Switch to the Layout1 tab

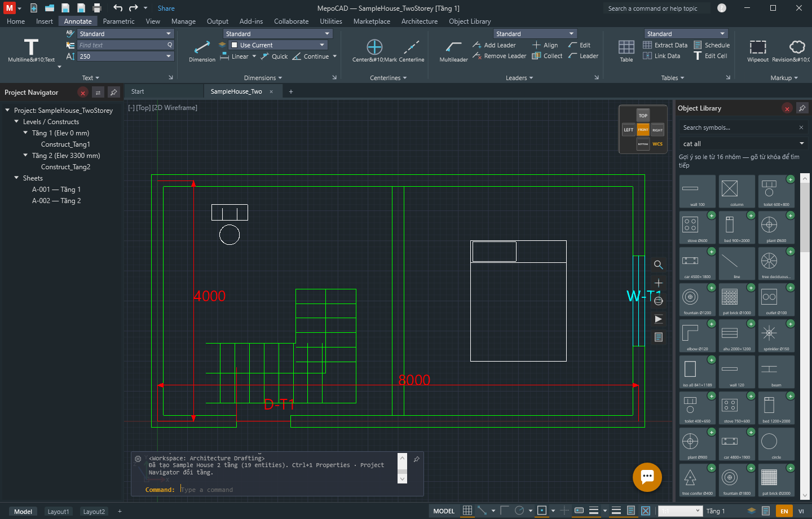coord(58,512)
